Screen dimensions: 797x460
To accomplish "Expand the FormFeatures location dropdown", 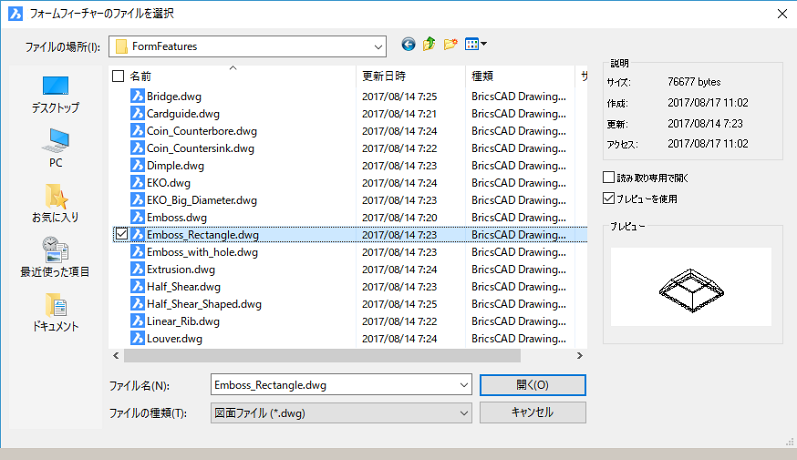I will point(377,46).
